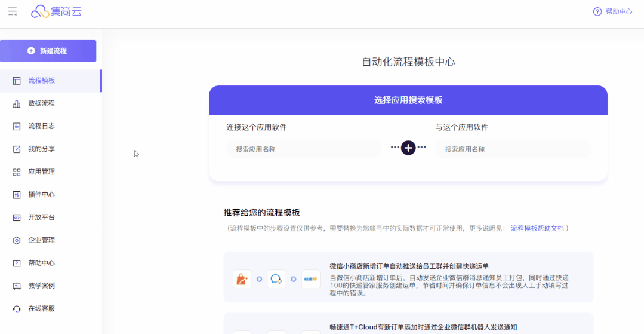Image resolution: width=644 pixels, height=334 pixels.
Task: Click the 帮助中心 link in the header
Action: coord(619,11)
